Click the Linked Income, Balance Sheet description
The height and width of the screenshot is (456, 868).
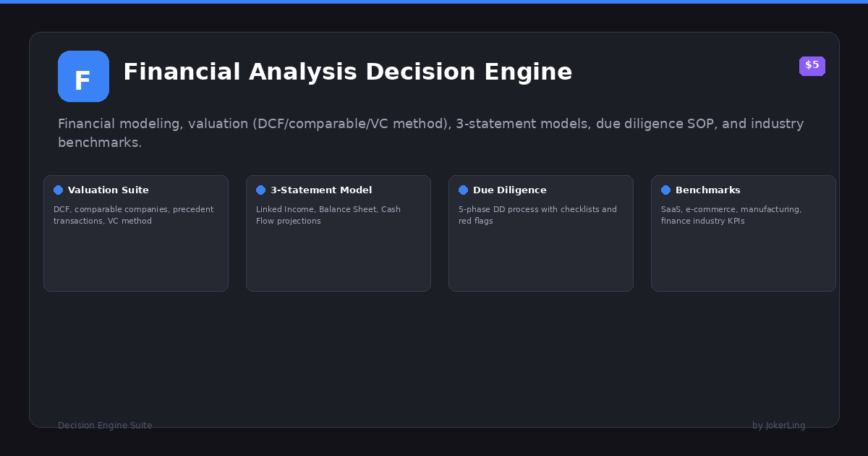click(328, 215)
